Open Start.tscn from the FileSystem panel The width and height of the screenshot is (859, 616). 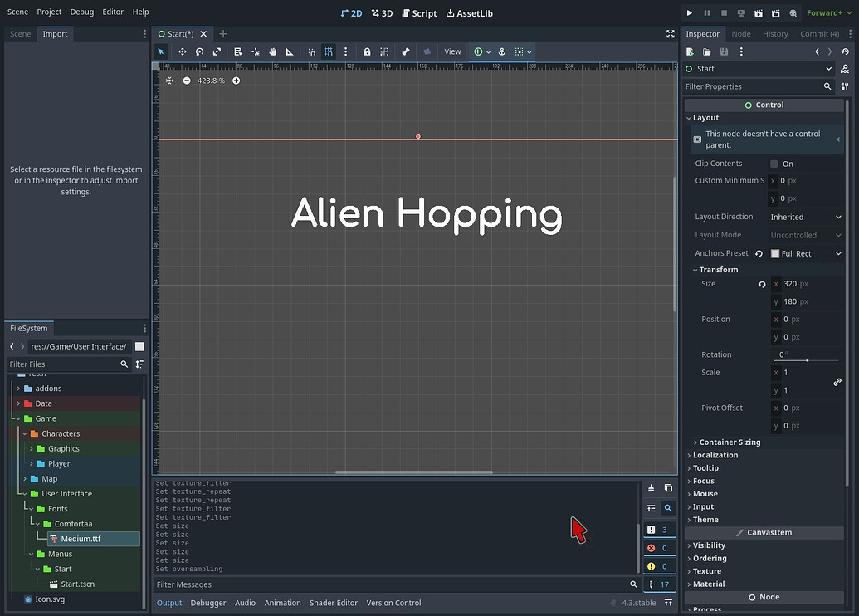coord(76,584)
